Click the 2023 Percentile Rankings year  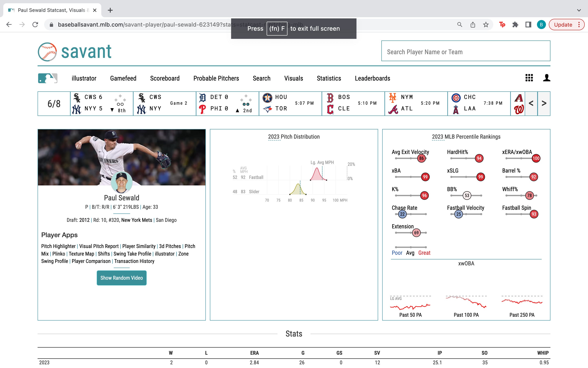[438, 137]
